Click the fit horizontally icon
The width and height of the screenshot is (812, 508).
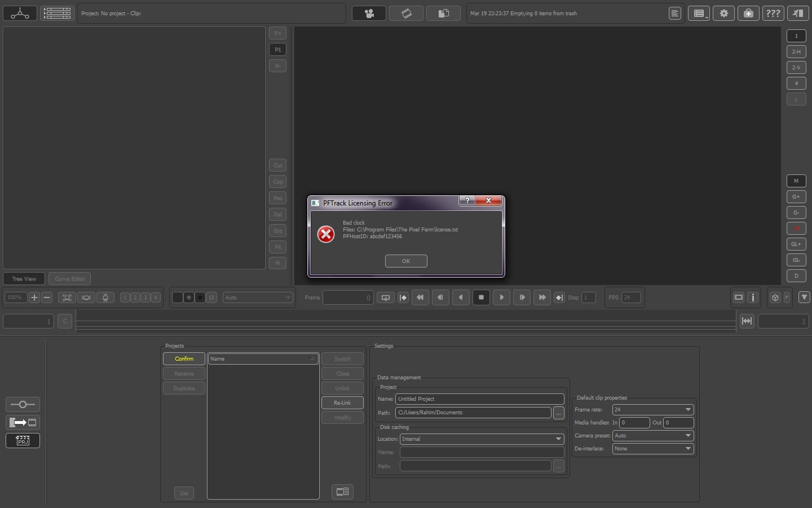tap(86, 297)
